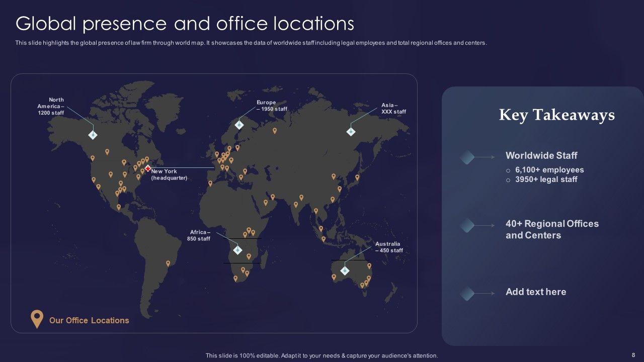Select the slide number 8
644x362 pixels.
633,355
